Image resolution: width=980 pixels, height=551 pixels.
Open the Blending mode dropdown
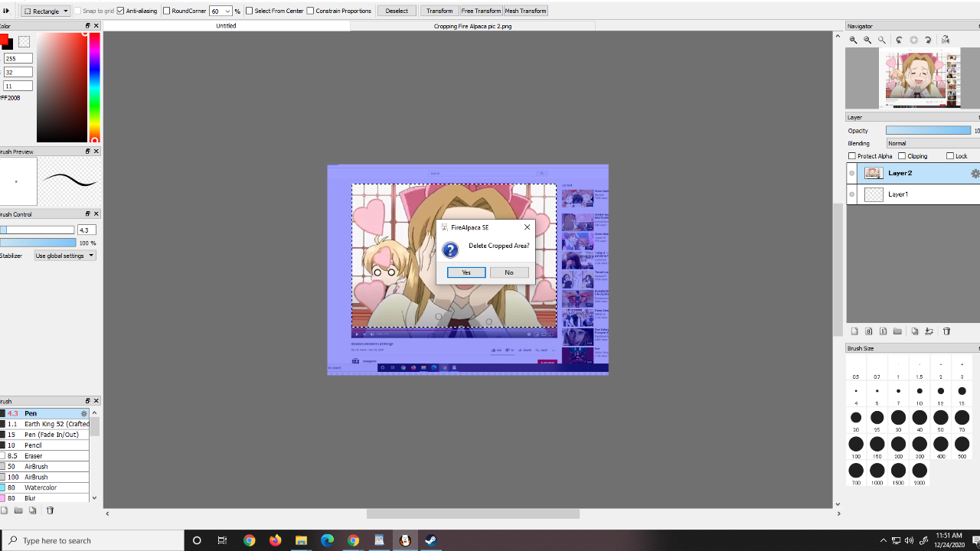coord(933,143)
